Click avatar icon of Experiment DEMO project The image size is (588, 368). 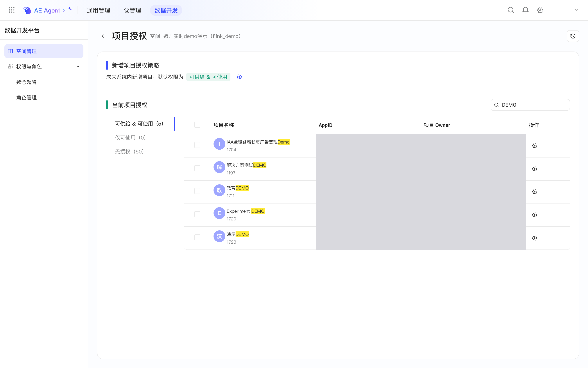(219, 213)
